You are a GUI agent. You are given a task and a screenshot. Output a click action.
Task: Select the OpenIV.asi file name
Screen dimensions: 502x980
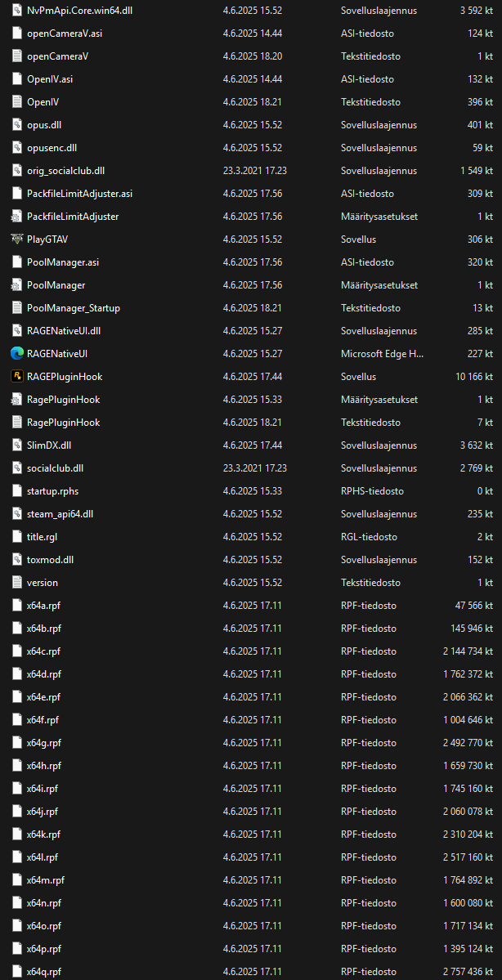coord(49,79)
